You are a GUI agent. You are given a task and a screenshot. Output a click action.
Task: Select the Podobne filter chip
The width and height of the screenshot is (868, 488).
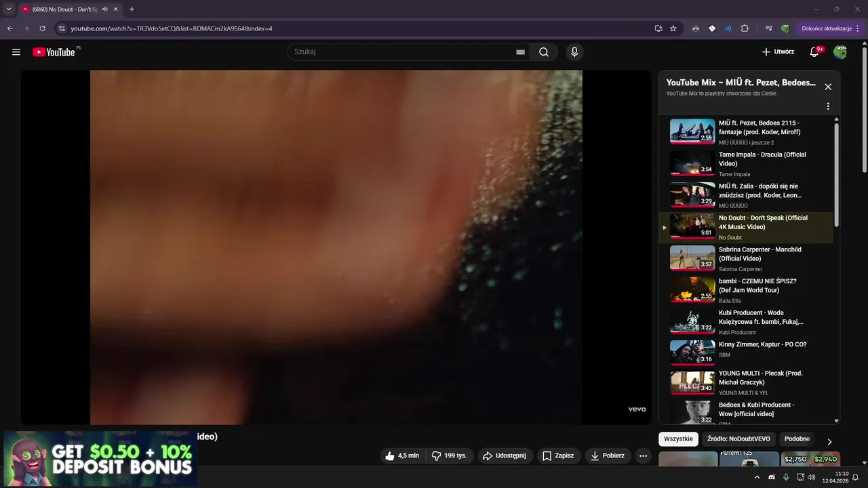pos(797,439)
